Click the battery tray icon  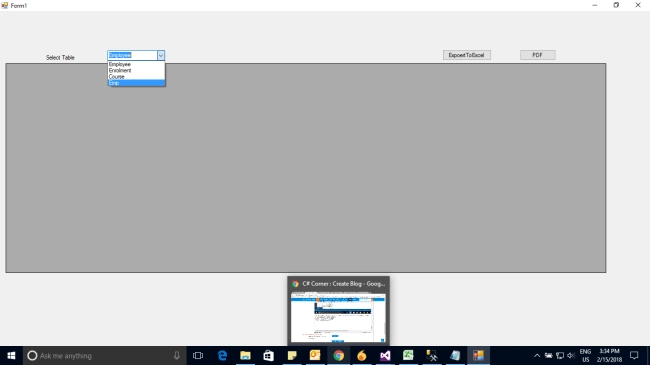click(548, 355)
